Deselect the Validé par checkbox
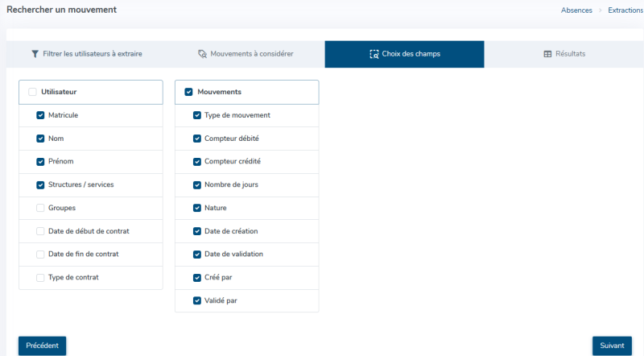The width and height of the screenshot is (644, 356). click(x=197, y=300)
